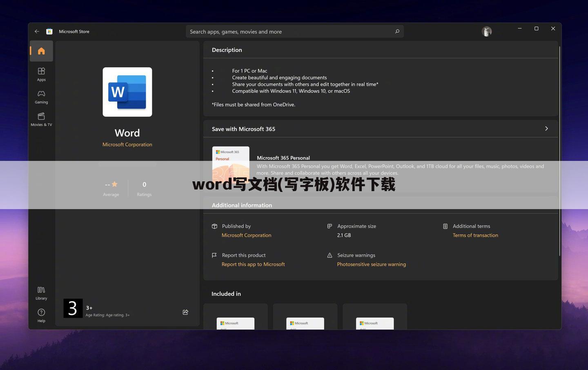Click the Additional terms document icon
588x370 pixels.
445,226
